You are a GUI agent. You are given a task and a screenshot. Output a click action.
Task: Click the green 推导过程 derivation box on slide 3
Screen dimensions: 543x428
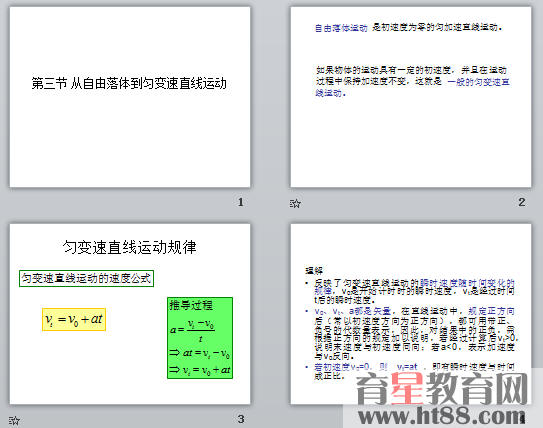[200, 338]
